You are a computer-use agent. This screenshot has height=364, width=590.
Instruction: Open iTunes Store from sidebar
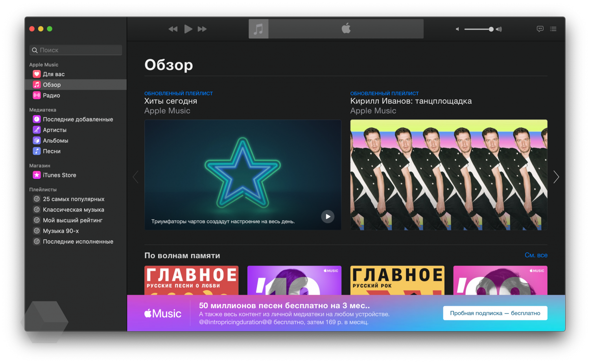[x=76, y=175]
